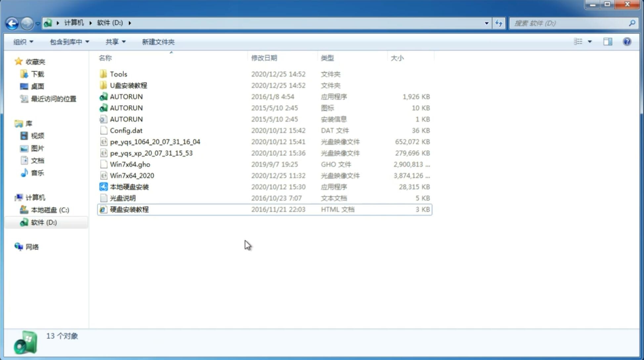Open the U盘安装教程 folder
Image resolution: width=644 pixels, height=360 pixels.
(x=128, y=85)
